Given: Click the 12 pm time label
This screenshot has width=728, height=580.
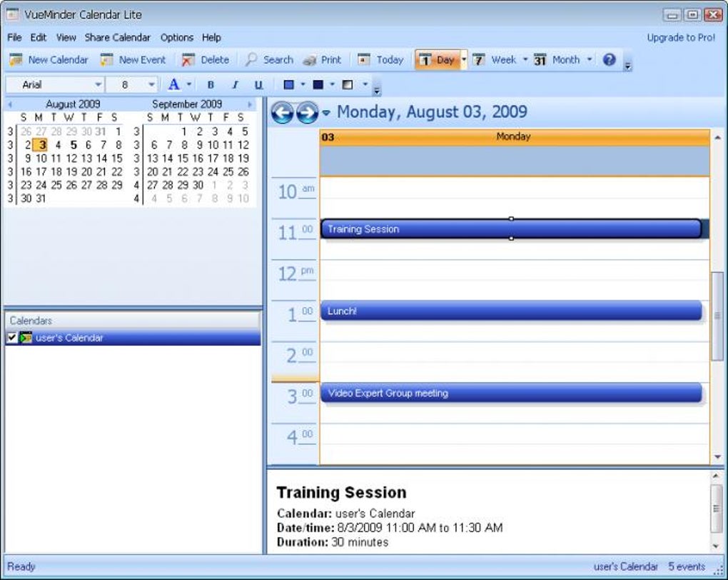Looking at the screenshot, I should click(295, 274).
